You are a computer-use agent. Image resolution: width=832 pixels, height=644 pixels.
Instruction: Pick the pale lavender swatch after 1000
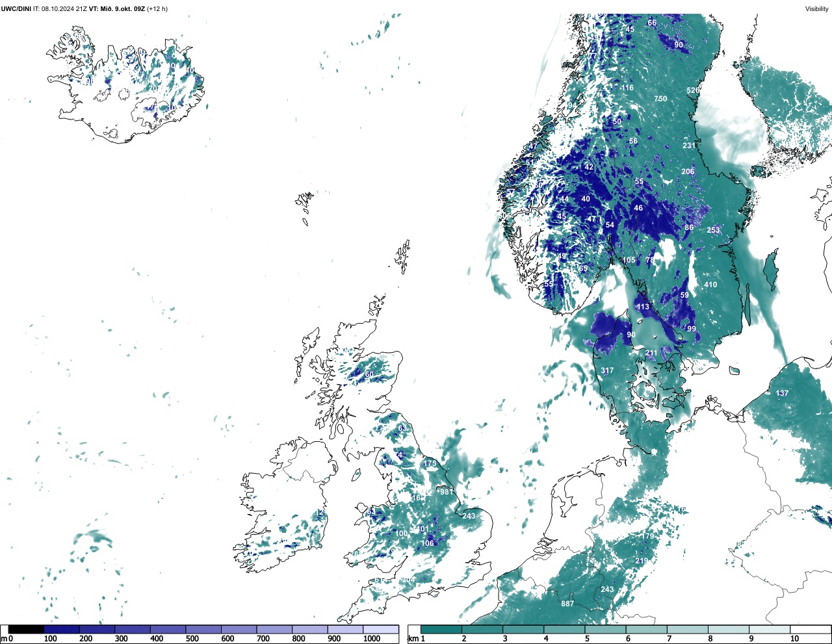pyautogui.click(x=380, y=630)
